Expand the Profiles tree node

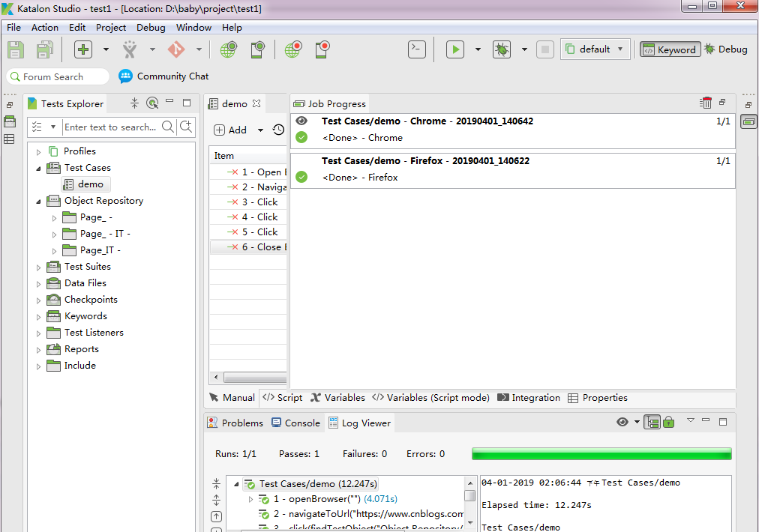point(39,152)
